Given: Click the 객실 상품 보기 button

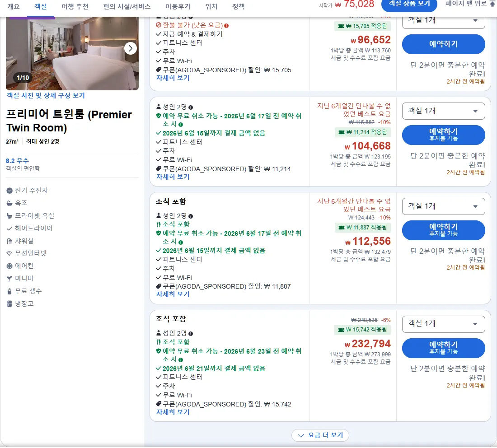Looking at the screenshot, I should pos(409,5).
